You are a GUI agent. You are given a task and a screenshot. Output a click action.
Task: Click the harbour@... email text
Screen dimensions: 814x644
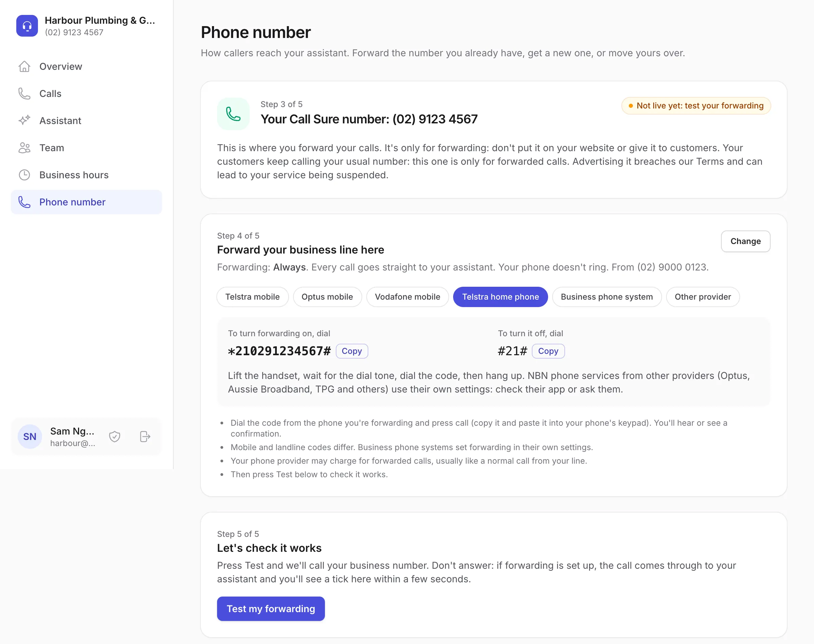coord(73,443)
